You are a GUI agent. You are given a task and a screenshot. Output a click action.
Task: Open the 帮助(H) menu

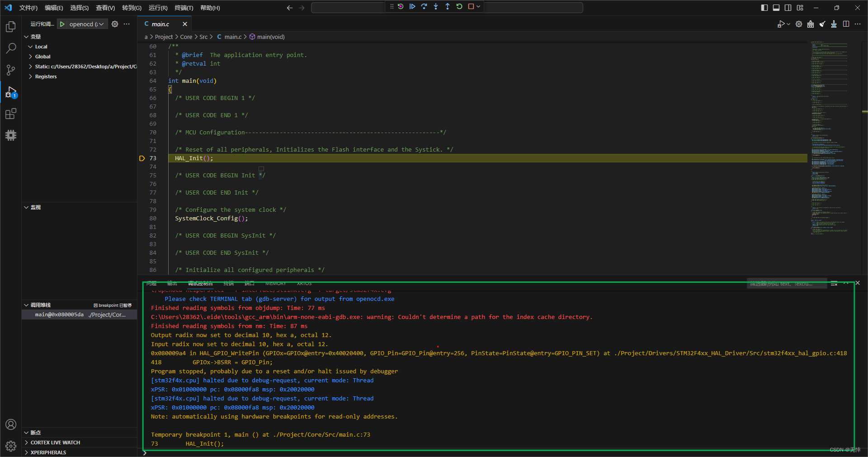[x=210, y=8]
